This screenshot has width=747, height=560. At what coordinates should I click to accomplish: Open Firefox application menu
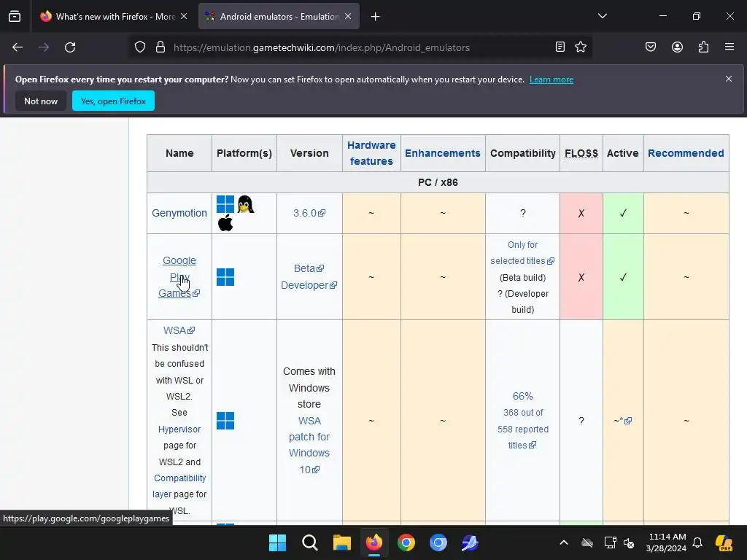click(x=729, y=47)
